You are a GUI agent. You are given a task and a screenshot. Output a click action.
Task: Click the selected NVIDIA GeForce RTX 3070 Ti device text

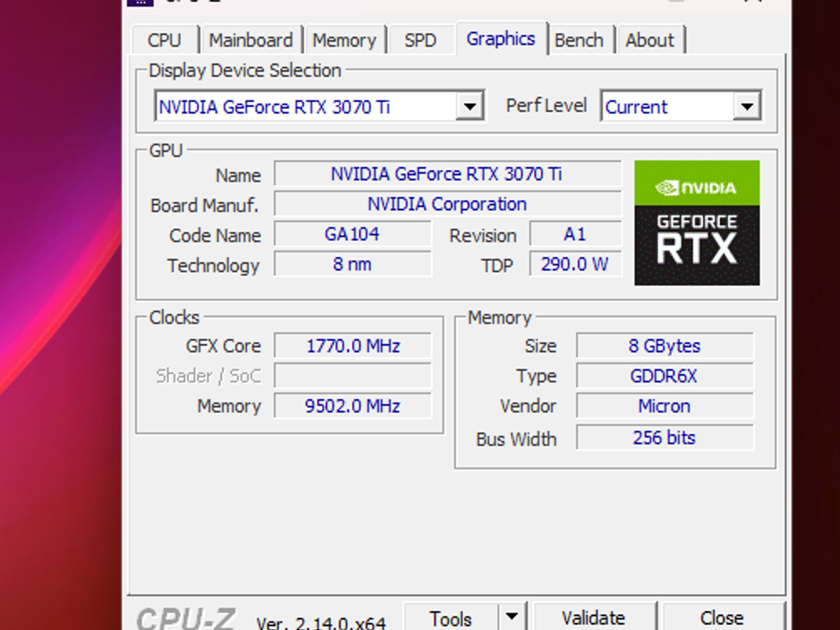274,107
